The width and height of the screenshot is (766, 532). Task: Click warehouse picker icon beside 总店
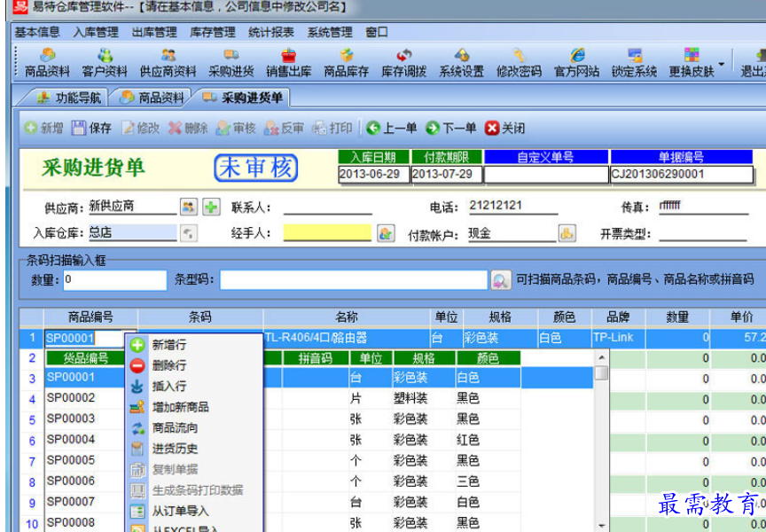tap(189, 233)
